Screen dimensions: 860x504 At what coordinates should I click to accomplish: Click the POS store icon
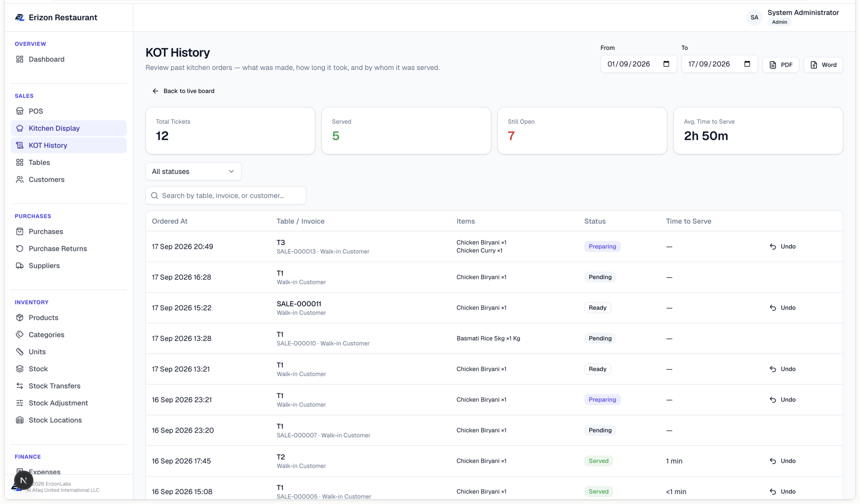click(x=20, y=111)
